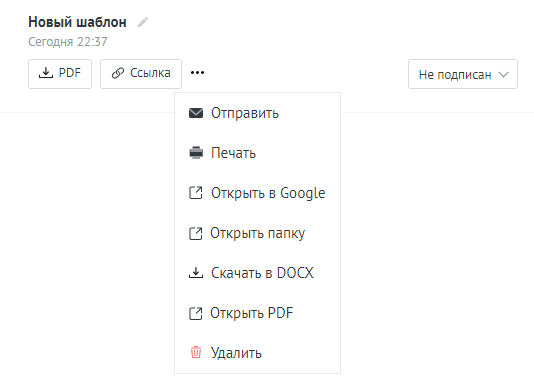Click the download arrow icon in the PDF button
Viewport: 534px width, 390px height.
tap(46, 73)
